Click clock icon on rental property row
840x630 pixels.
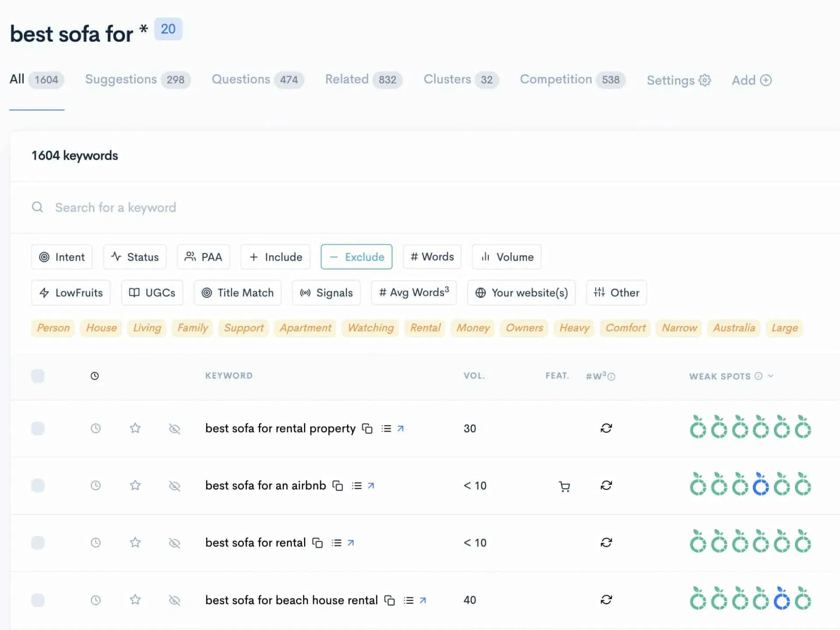pos(95,428)
